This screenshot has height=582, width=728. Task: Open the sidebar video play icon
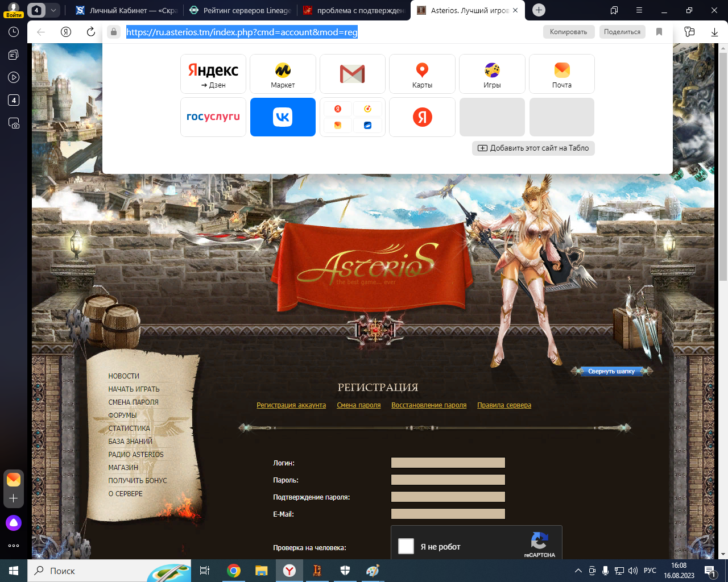[x=14, y=77]
